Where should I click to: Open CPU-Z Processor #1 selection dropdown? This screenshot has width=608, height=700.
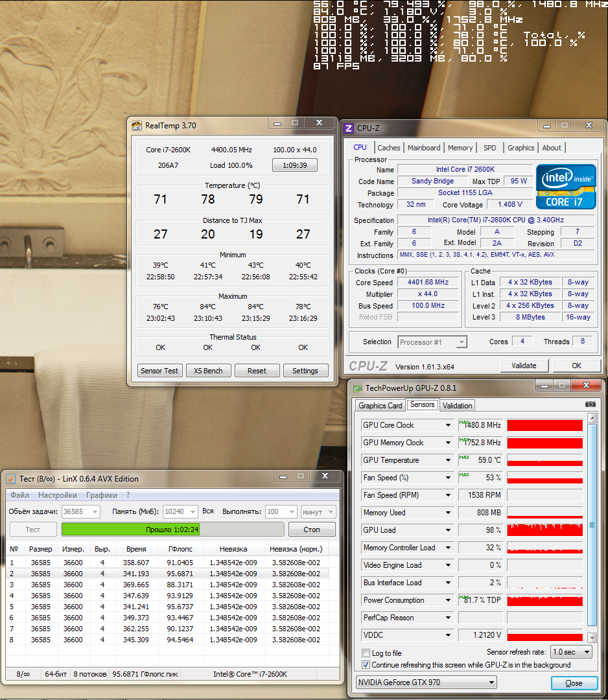432,342
